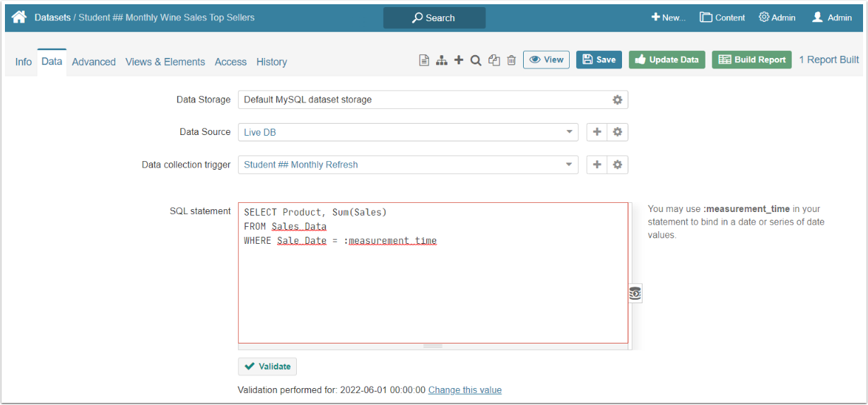The height and width of the screenshot is (405, 868).
Task: Delete the dataset with the trash icon
Action: [x=511, y=61]
